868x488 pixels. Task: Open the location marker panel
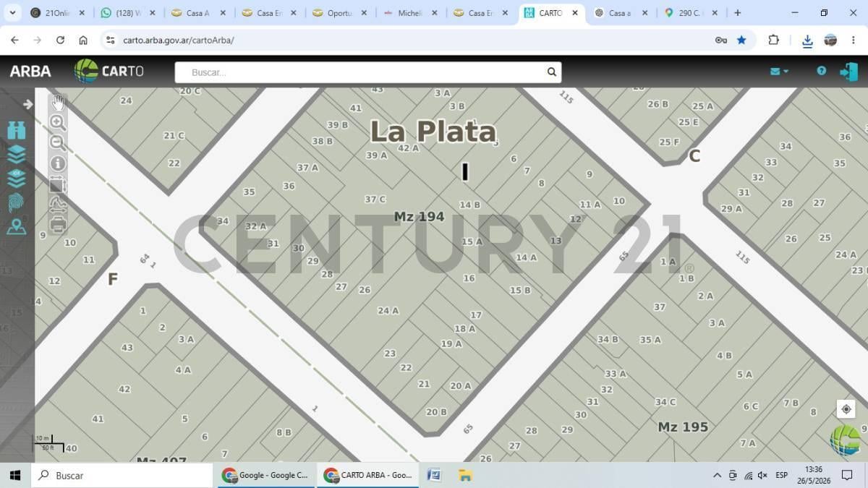16,227
